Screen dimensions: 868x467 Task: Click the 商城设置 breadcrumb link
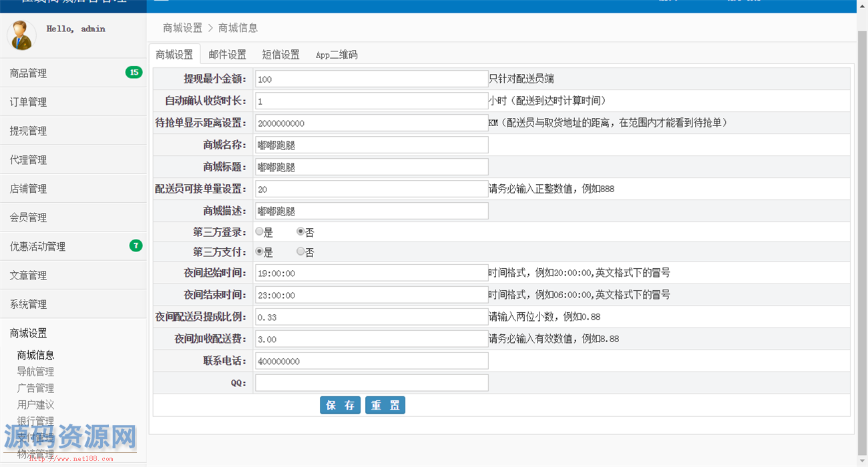click(182, 27)
